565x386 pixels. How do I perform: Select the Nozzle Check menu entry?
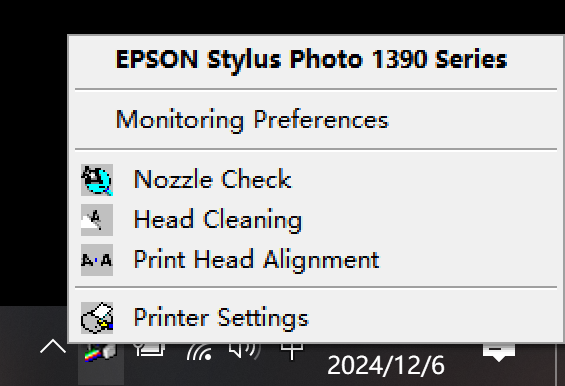pyautogui.click(x=316, y=180)
